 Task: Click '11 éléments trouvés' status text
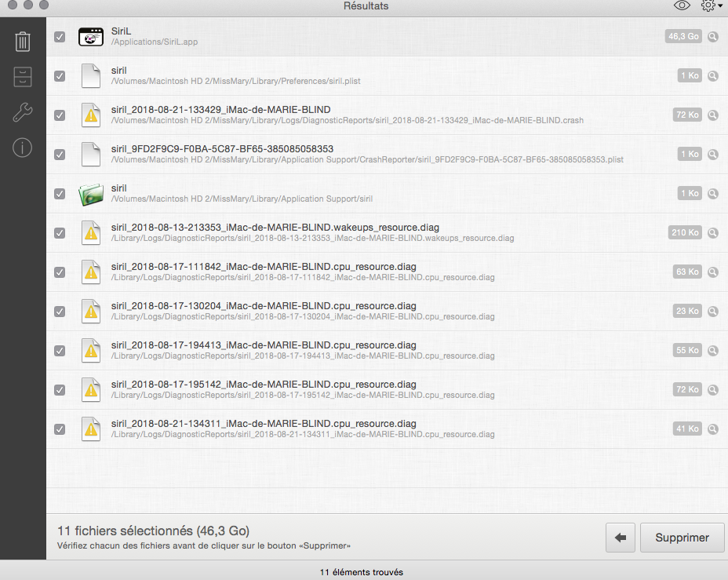pyautogui.click(x=361, y=572)
